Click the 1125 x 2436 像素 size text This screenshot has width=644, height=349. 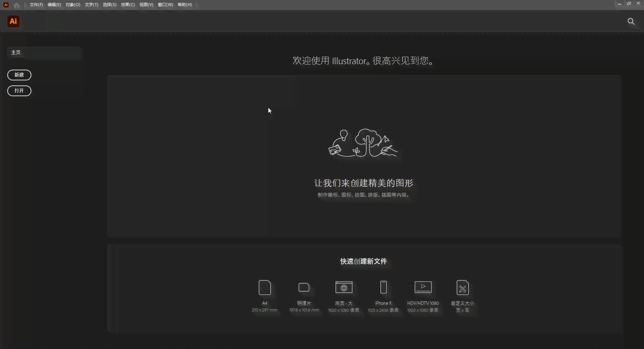pyautogui.click(x=383, y=310)
